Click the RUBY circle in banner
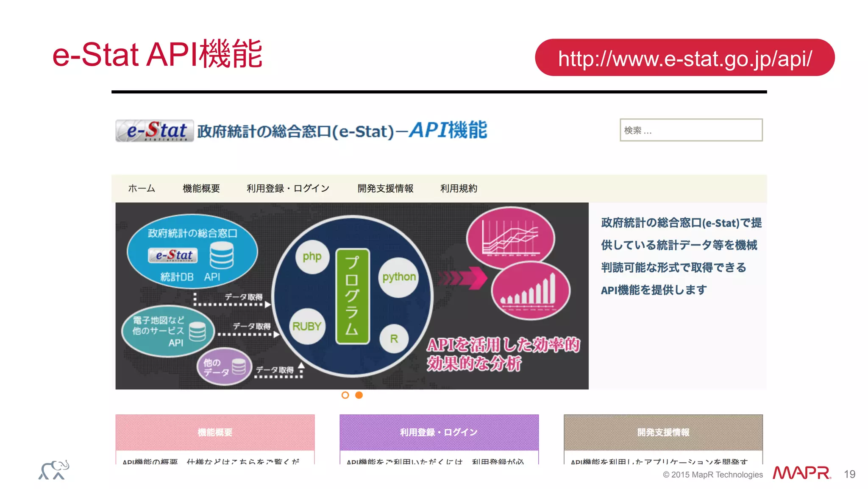 click(x=307, y=326)
